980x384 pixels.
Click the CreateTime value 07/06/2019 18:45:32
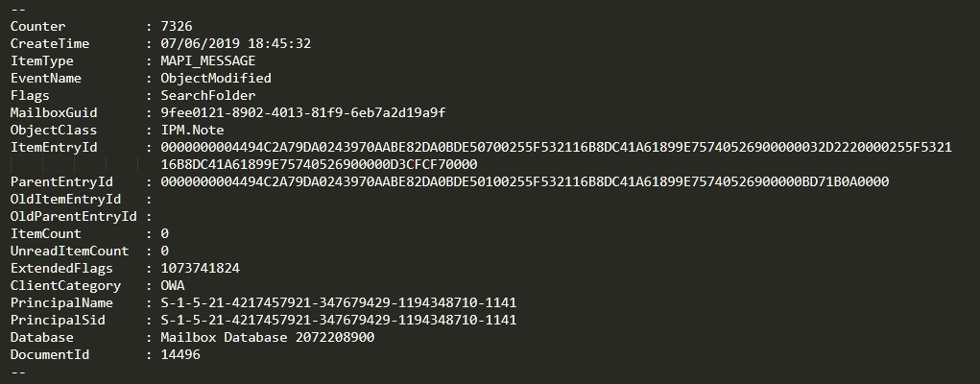tap(235, 44)
